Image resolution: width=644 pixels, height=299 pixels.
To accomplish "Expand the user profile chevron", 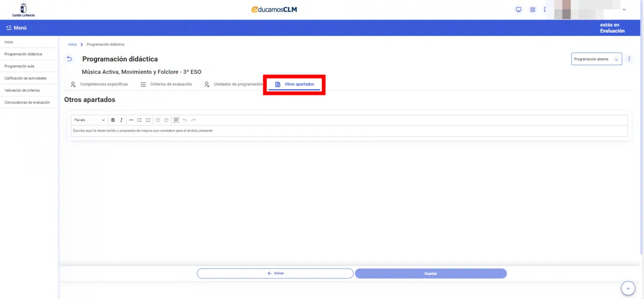I will (624, 10).
